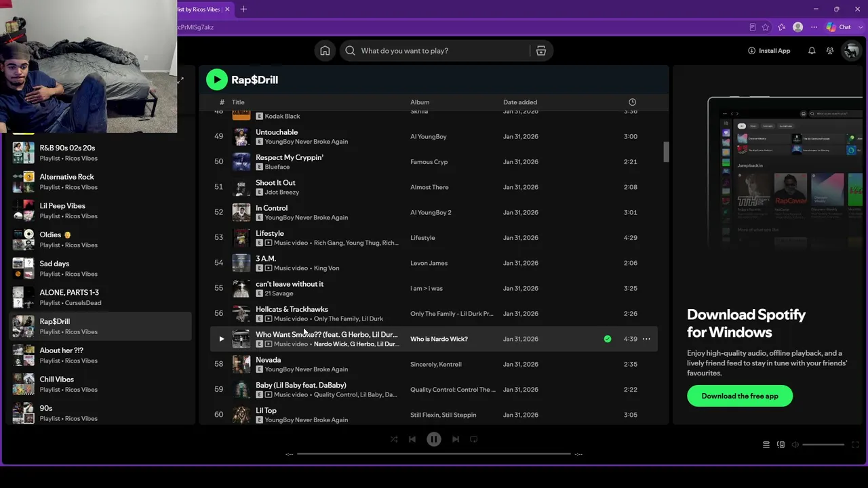The height and width of the screenshot is (488, 868).
Task: Click Download the free app button
Action: click(740, 396)
